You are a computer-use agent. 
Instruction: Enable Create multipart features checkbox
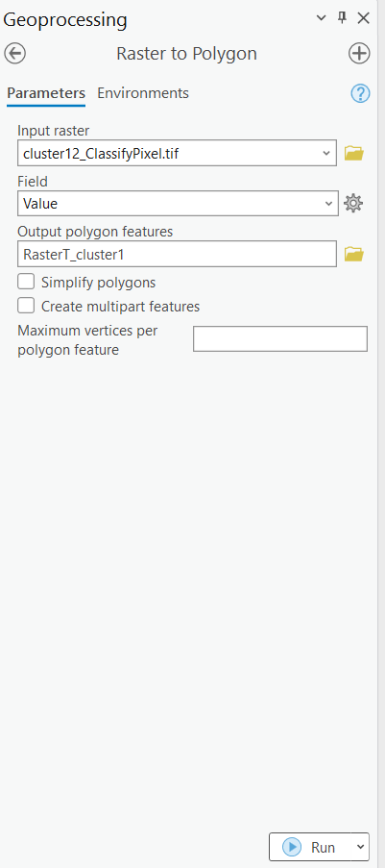click(26, 306)
